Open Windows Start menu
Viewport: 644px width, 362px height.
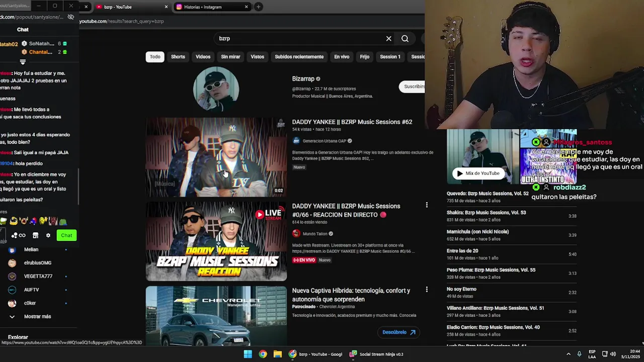point(248,354)
